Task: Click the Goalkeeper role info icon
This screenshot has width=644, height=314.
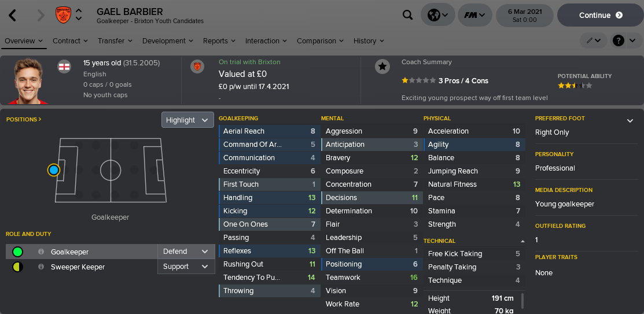Action: coord(41,252)
